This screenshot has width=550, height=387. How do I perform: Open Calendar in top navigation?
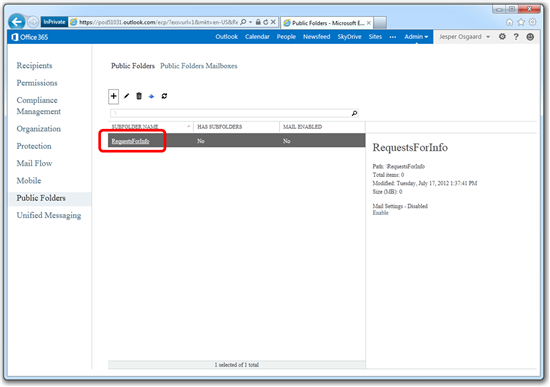click(x=257, y=36)
